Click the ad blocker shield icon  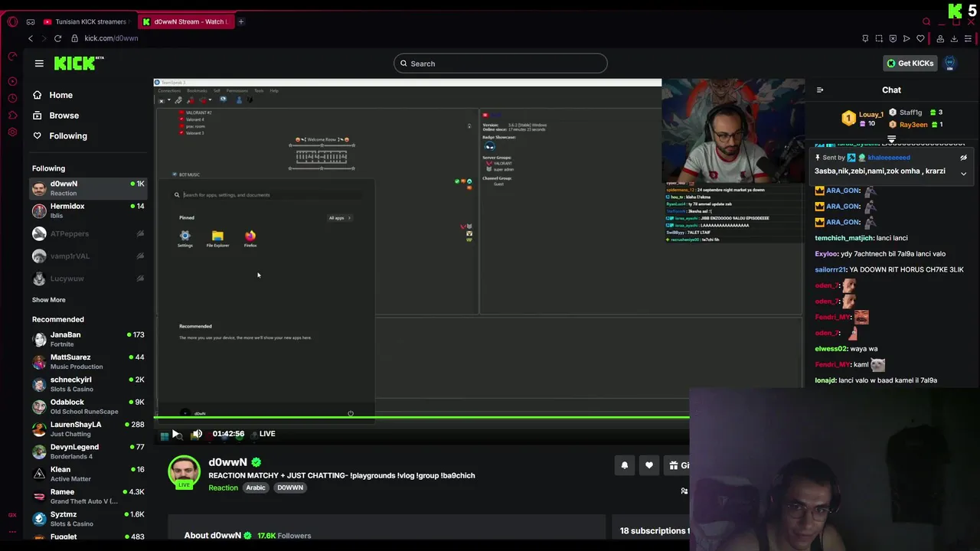(893, 38)
